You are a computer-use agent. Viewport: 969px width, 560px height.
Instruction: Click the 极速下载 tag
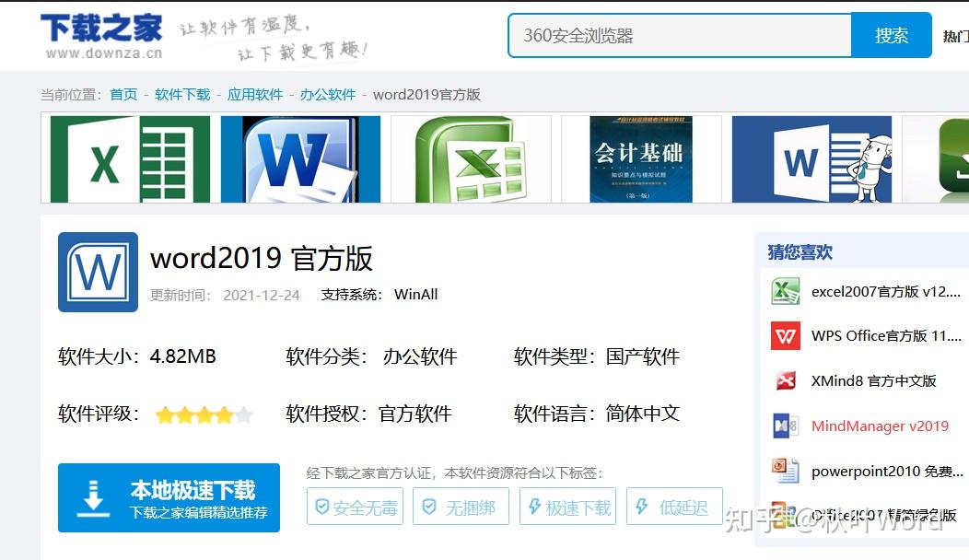568,507
